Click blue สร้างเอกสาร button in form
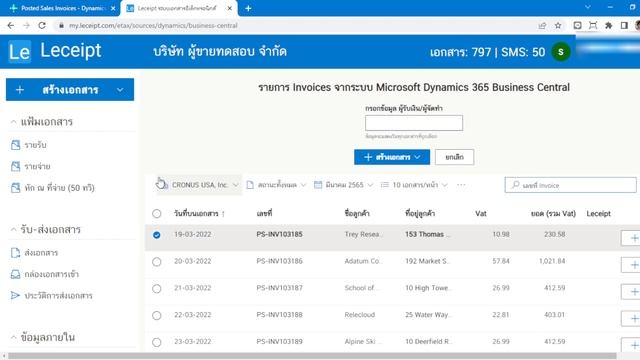 point(392,157)
